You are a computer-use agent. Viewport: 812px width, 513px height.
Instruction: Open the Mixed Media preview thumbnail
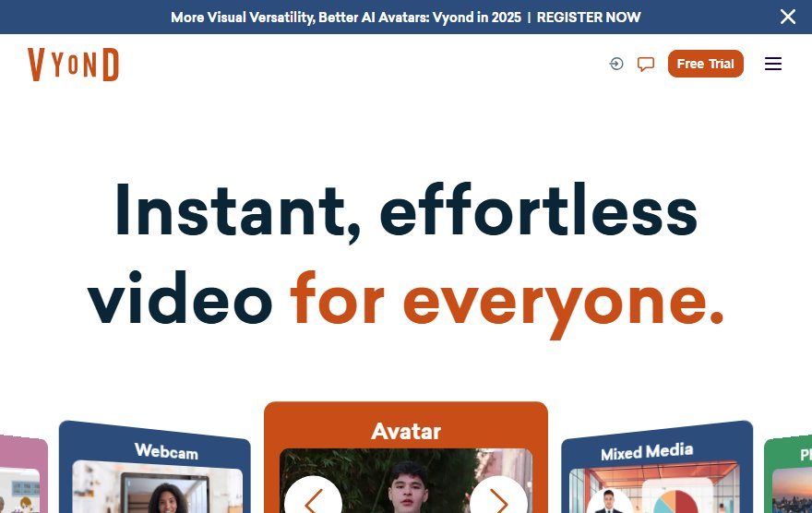coord(654,488)
